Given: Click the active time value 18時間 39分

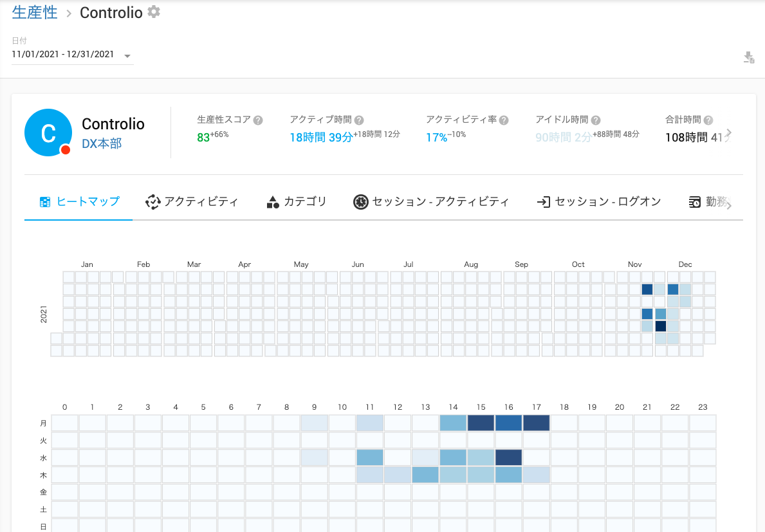Looking at the screenshot, I should 321,138.
